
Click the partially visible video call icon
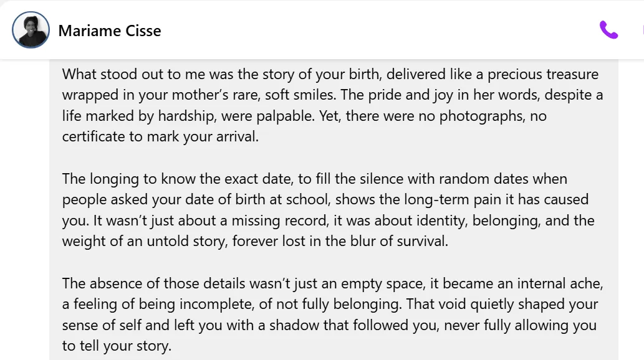[642, 30]
